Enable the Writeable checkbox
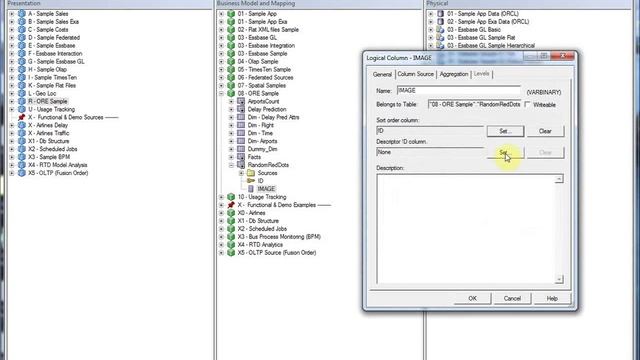This screenshot has width=640, height=360. pyautogui.click(x=527, y=104)
